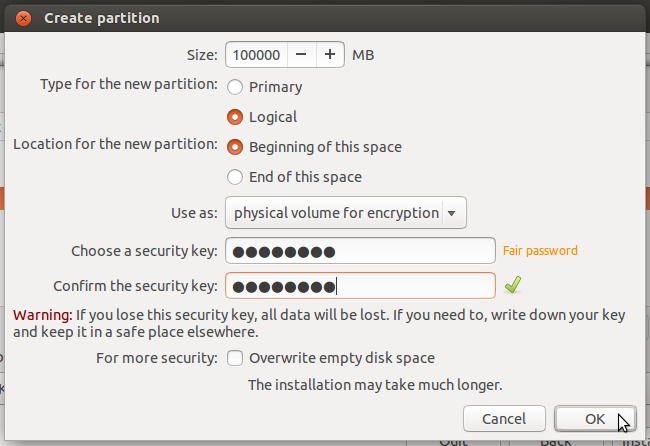
Task: Click the green checkmark icon
Action: click(x=512, y=286)
